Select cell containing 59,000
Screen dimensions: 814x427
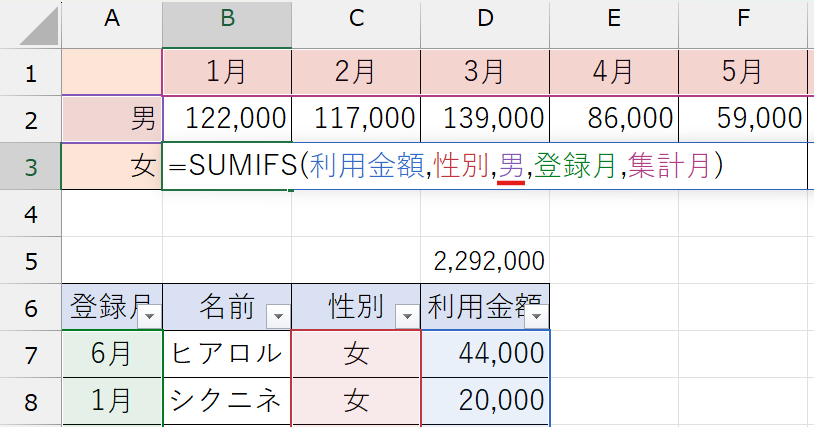743,119
